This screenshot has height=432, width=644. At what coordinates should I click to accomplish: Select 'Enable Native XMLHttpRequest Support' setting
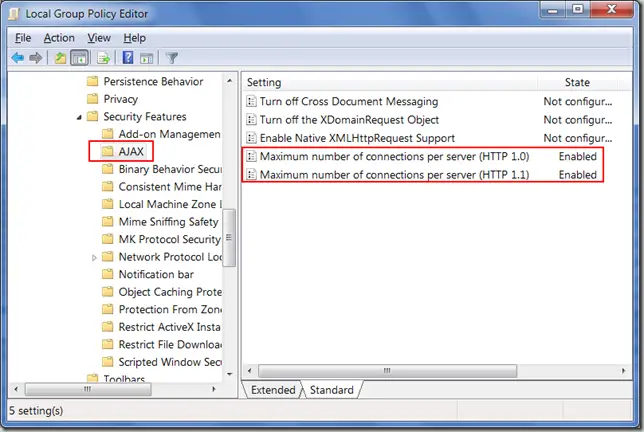click(357, 138)
